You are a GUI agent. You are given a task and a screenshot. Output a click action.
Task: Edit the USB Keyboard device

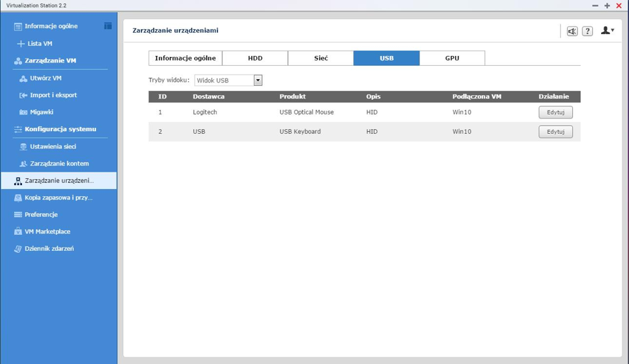[x=555, y=132]
